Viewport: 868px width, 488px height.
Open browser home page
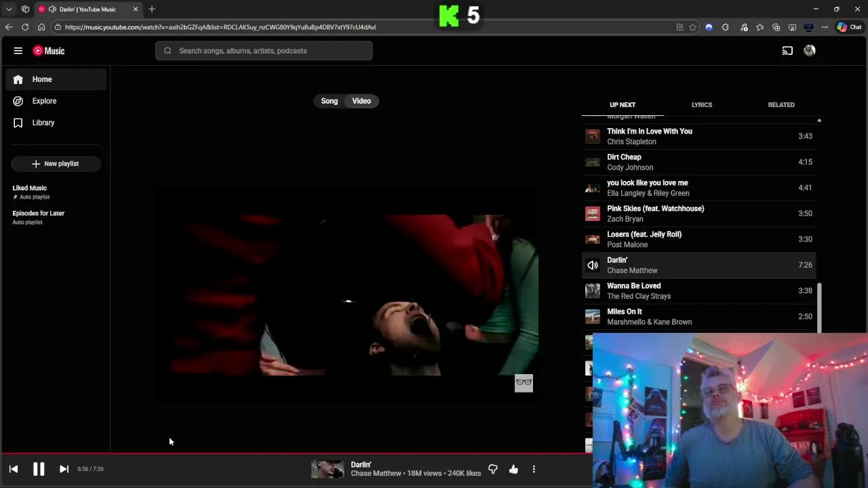[x=41, y=27]
